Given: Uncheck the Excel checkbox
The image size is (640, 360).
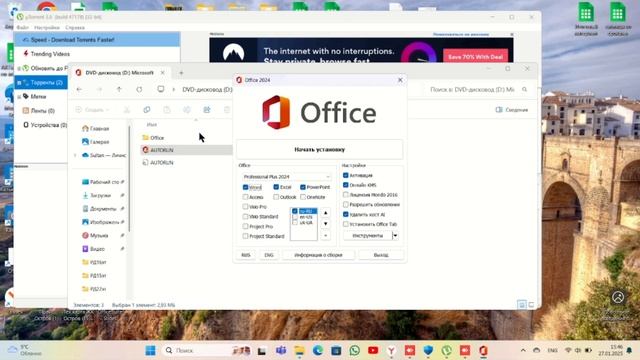Looking at the screenshot, I should [276, 187].
